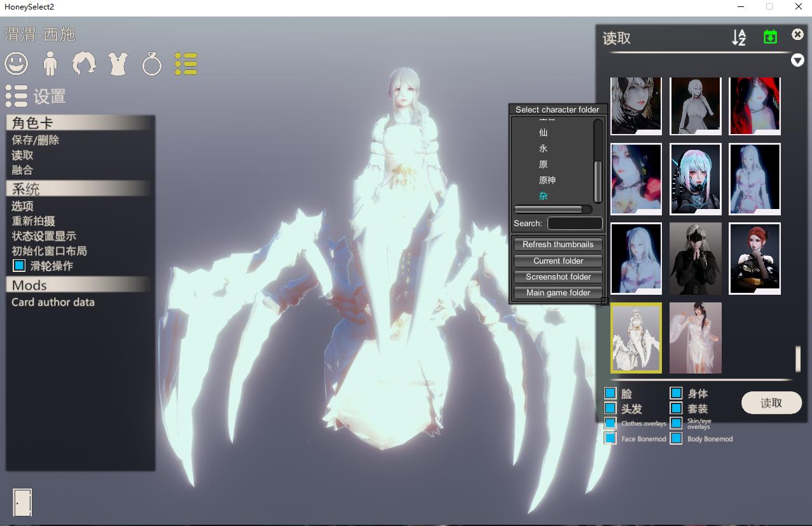Open the hair customization category icon
Screen dimensions: 812x526
click(84, 64)
